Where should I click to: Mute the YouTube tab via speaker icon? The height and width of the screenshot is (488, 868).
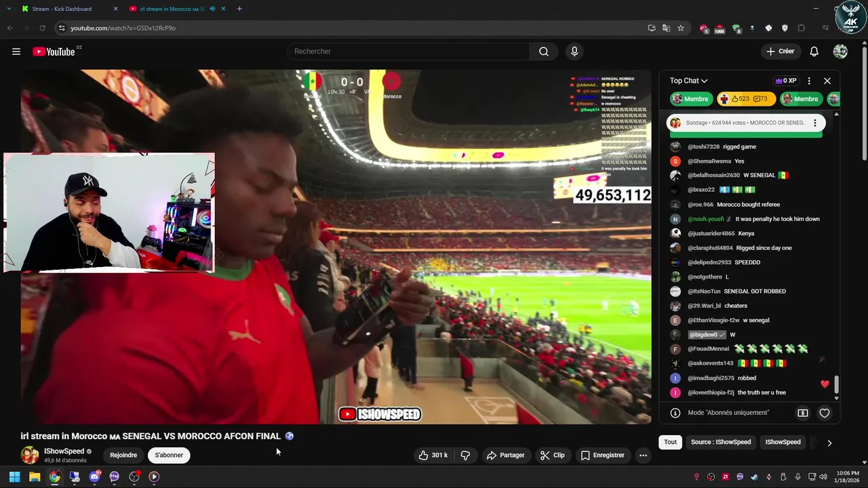tap(212, 9)
